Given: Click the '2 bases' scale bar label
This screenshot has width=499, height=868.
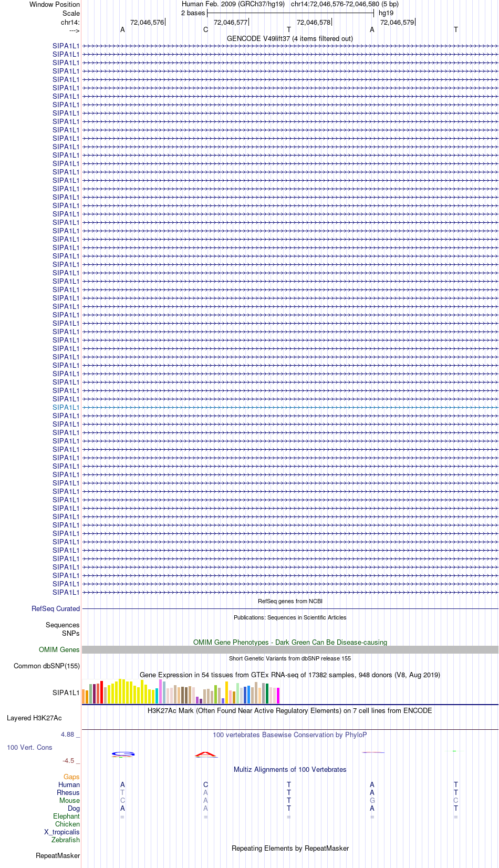Looking at the screenshot, I should tap(193, 13).
